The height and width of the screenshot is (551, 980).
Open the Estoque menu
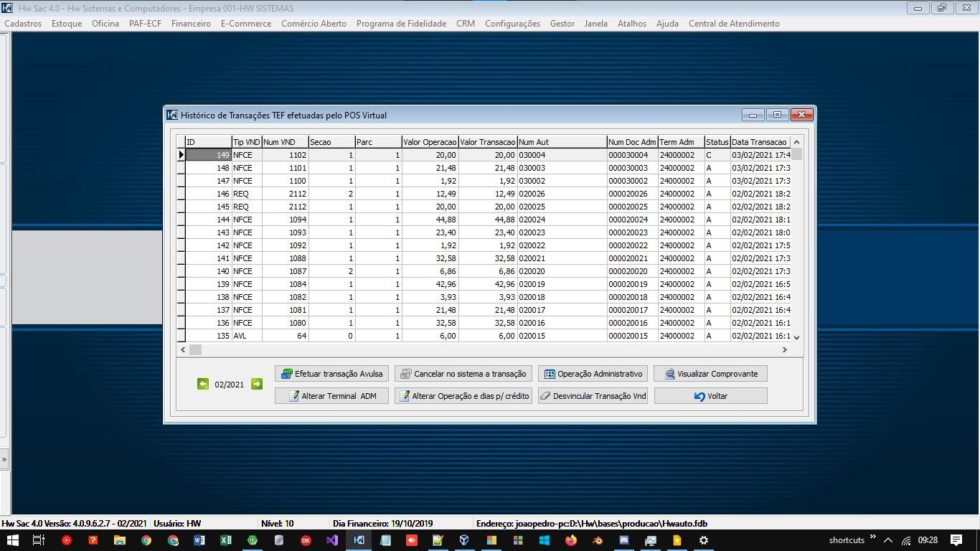coord(67,24)
